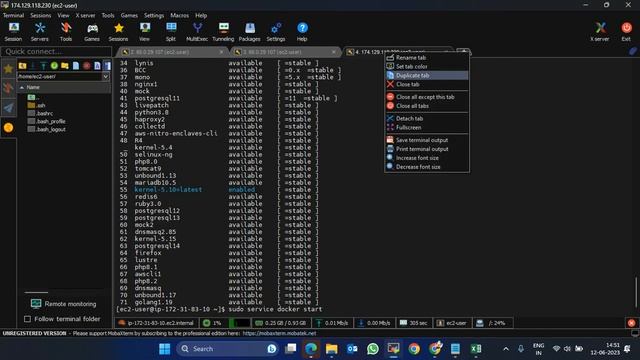640x360 pixels.
Task: Open the Settings gear toolbar icon
Action: pyautogui.click(x=276, y=32)
